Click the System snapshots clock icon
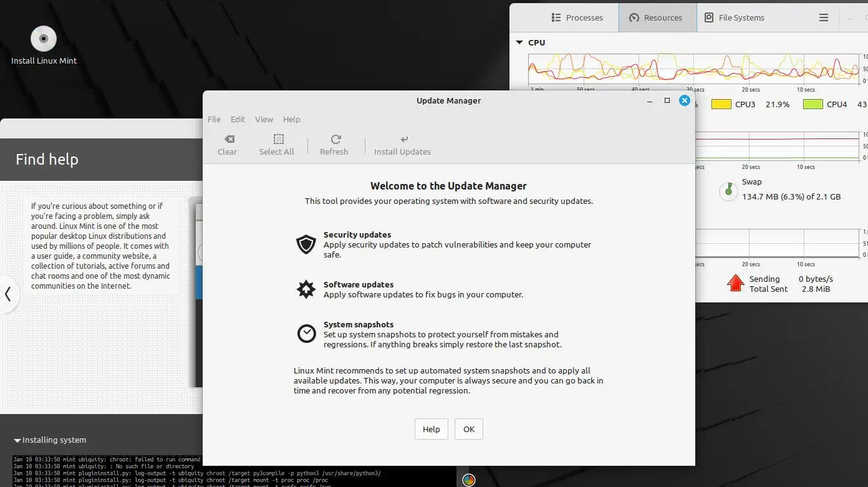The width and height of the screenshot is (868, 487). (306, 334)
